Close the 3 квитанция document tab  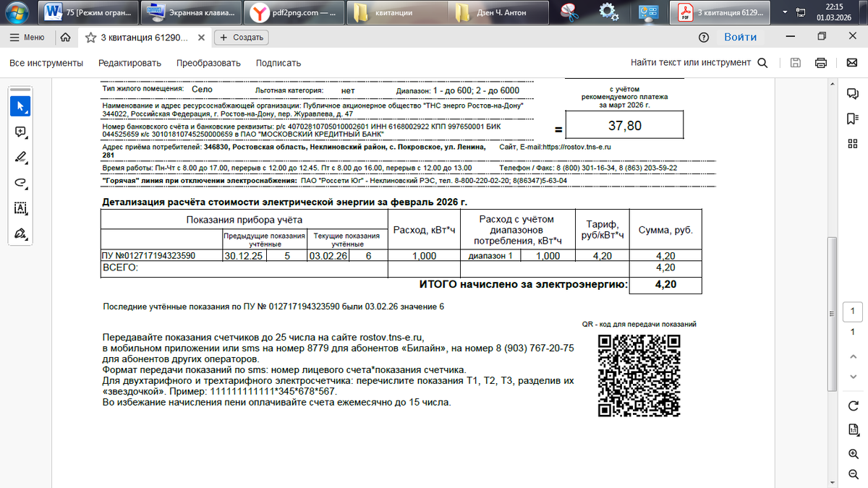tap(200, 37)
